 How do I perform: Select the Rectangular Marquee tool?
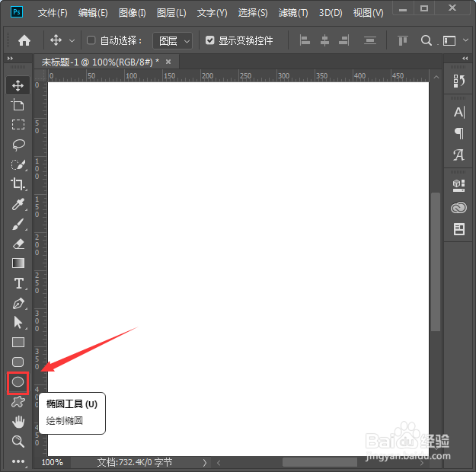18,124
